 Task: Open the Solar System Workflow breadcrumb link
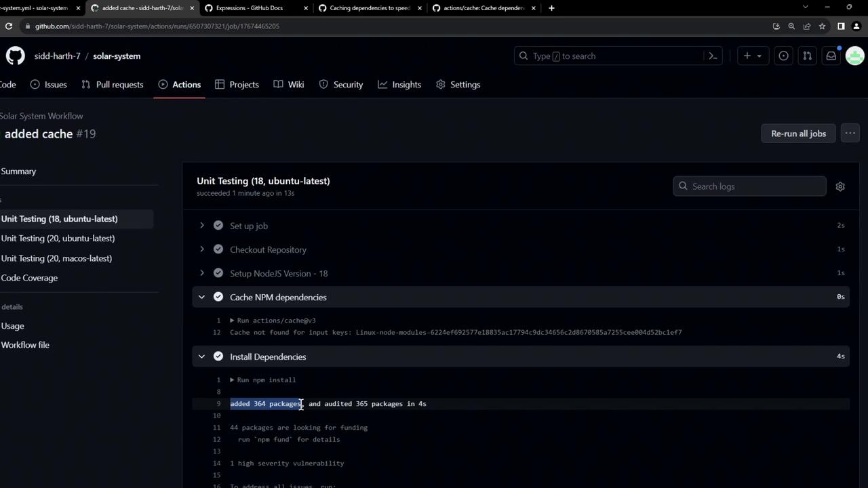(x=41, y=116)
